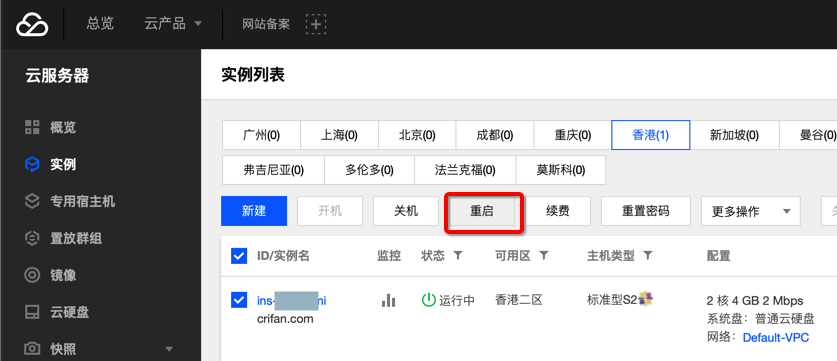Click the 配置 column header
This screenshot has height=361, width=837.
click(x=718, y=256)
